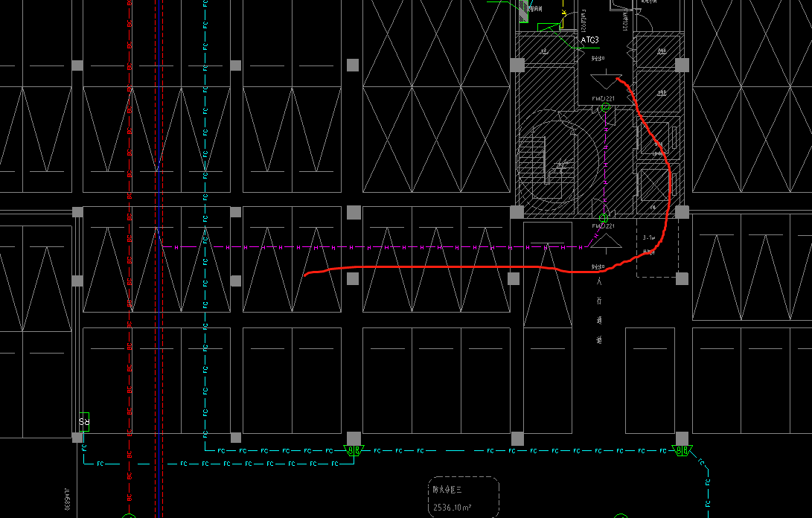Click the green rectangle symbol above ATG3 leader
This screenshot has width=812, height=518.
pyautogui.click(x=549, y=26)
